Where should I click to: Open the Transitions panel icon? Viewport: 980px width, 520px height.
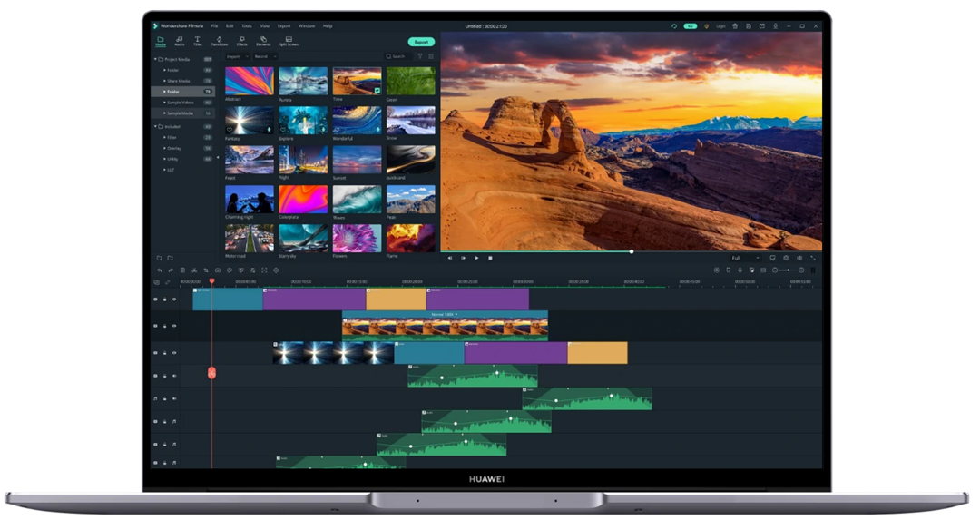click(x=219, y=41)
